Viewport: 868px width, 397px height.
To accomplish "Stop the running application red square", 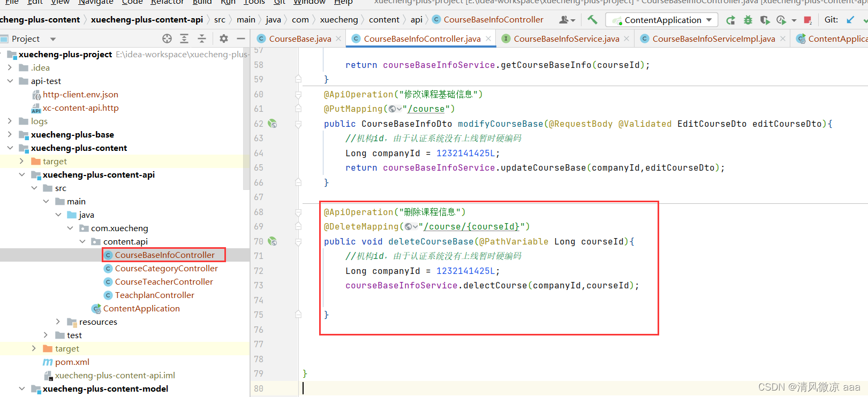I will click(x=808, y=20).
